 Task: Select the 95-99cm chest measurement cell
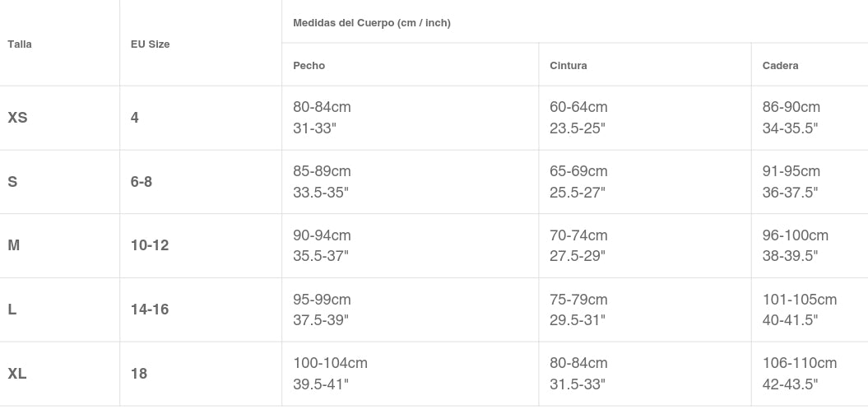(x=322, y=300)
